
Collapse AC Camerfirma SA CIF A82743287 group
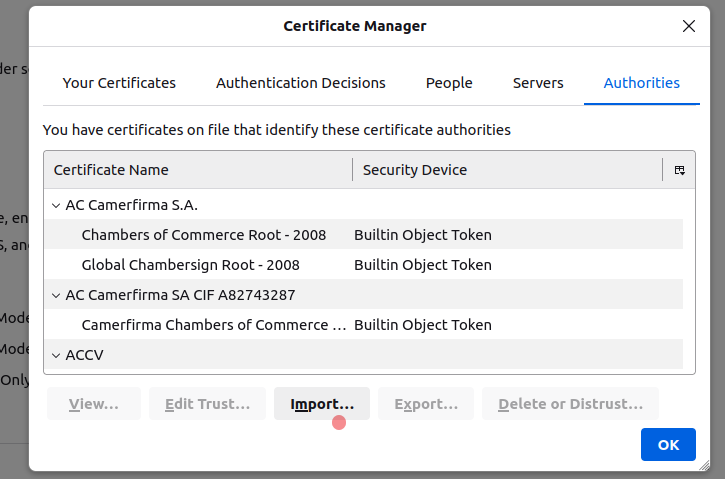pos(55,295)
